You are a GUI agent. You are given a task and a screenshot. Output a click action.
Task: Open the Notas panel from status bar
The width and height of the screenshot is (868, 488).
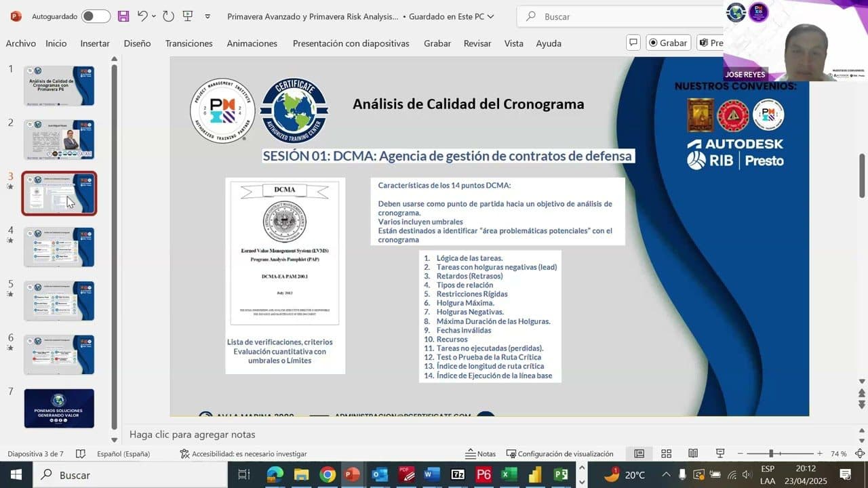pos(481,453)
